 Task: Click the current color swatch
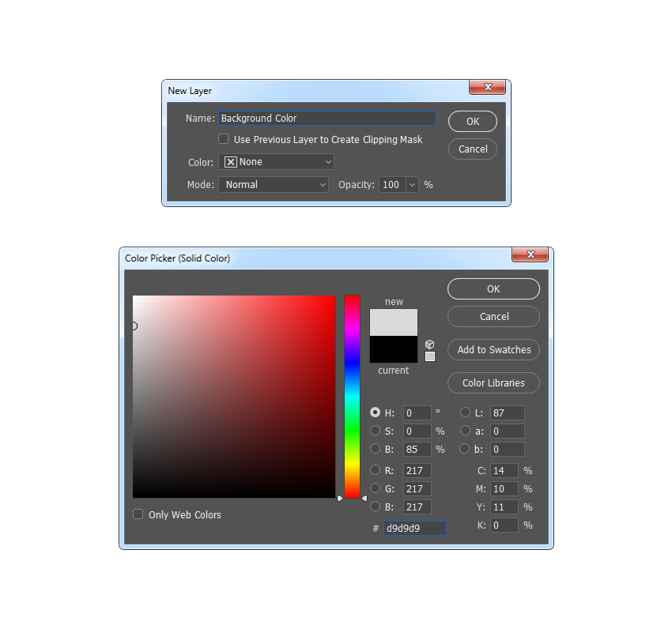pos(393,350)
